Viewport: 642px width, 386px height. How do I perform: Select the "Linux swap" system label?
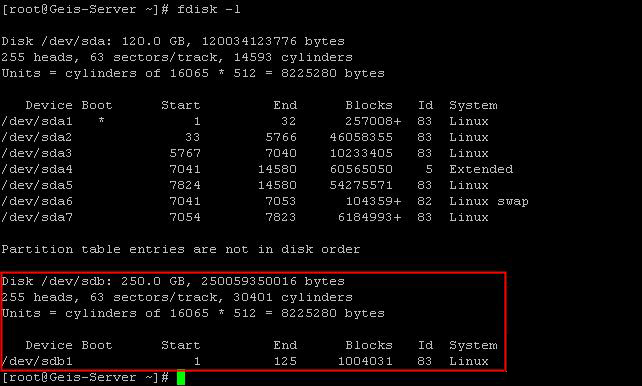tap(489, 201)
